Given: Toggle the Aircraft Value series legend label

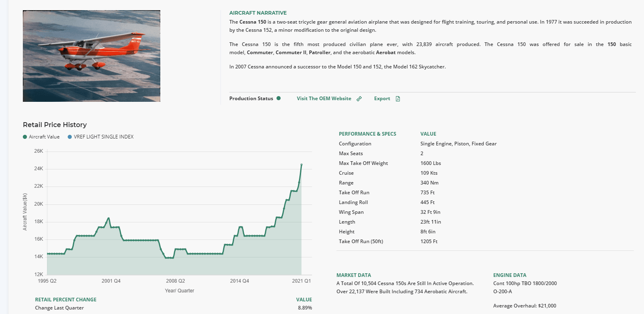Looking at the screenshot, I should click(x=44, y=137).
